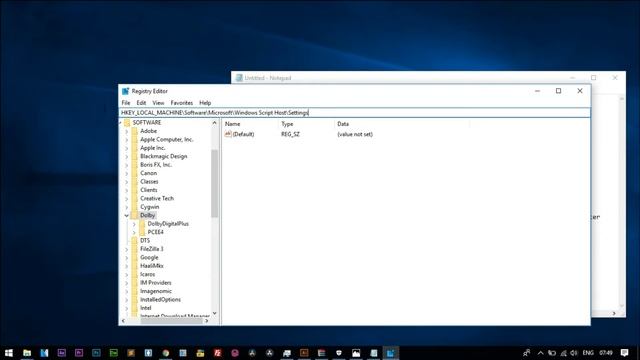640x360 pixels.
Task: Select the Dolby key in tree
Action: 147,215
